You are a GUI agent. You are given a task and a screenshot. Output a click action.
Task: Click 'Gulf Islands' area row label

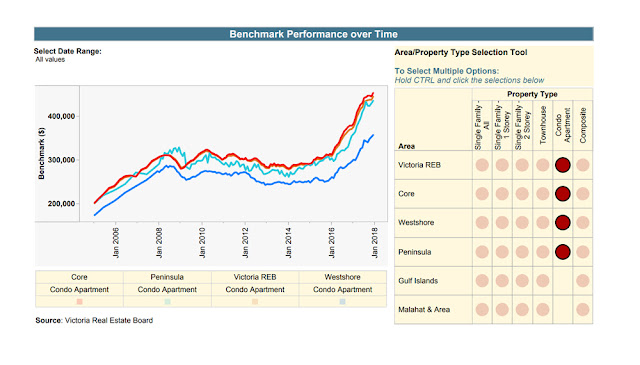(x=418, y=281)
